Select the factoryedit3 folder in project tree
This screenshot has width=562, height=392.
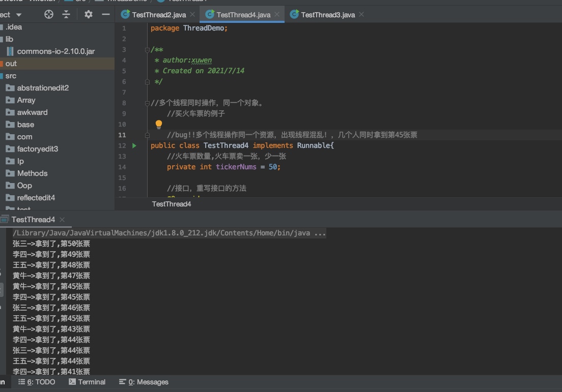(37, 149)
